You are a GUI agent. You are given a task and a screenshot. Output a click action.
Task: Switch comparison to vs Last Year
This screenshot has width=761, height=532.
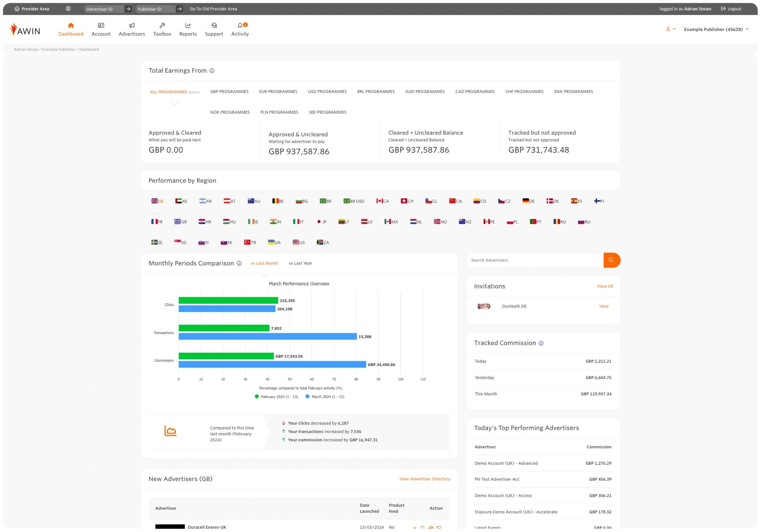pos(300,263)
